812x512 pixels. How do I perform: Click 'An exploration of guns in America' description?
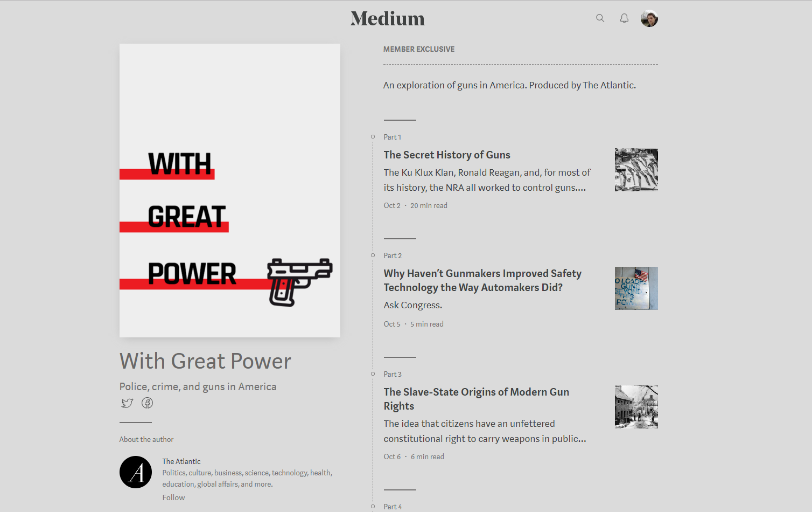pyautogui.click(x=509, y=85)
